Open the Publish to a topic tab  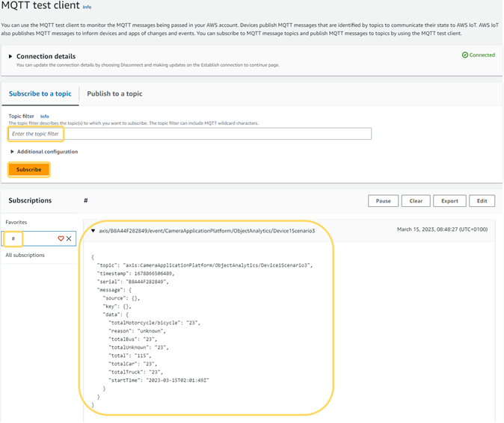coord(114,93)
